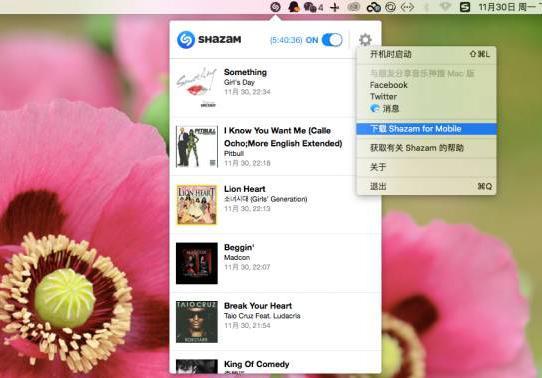
Task: Click the Taio Cruz album cover
Action: [x=197, y=322]
